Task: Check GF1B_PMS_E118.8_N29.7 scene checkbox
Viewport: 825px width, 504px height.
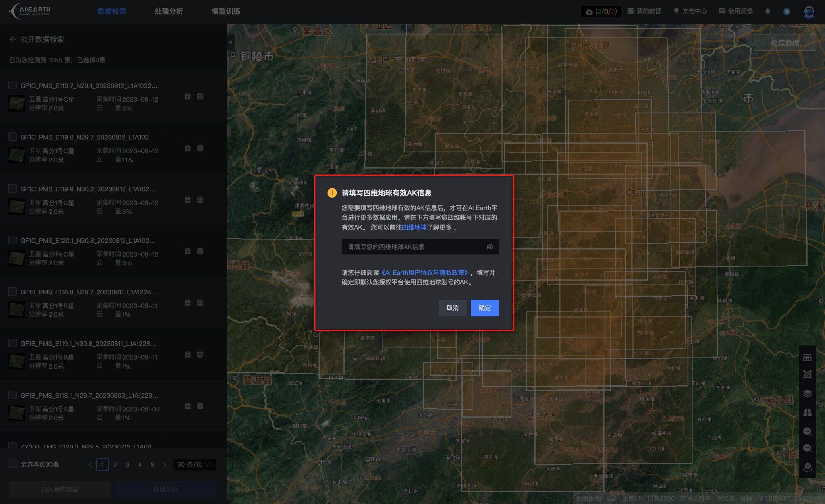Action: pyautogui.click(x=12, y=291)
